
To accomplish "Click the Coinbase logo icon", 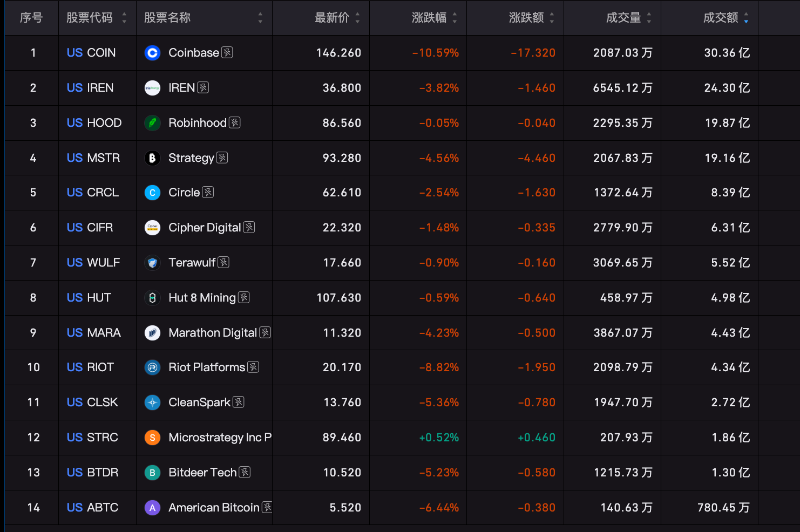I will pyautogui.click(x=152, y=53).
